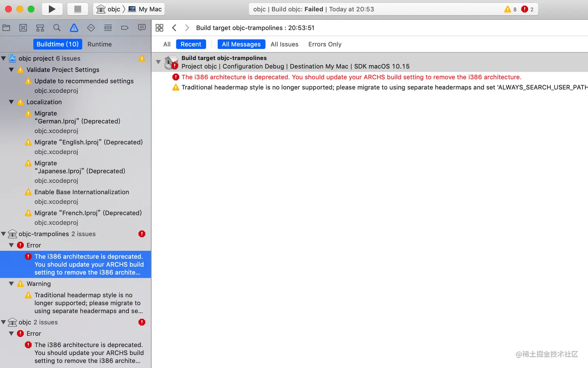Viewport: 588px width, 368px height.
Task: Select the Recent filter
Action: [191, 44]
